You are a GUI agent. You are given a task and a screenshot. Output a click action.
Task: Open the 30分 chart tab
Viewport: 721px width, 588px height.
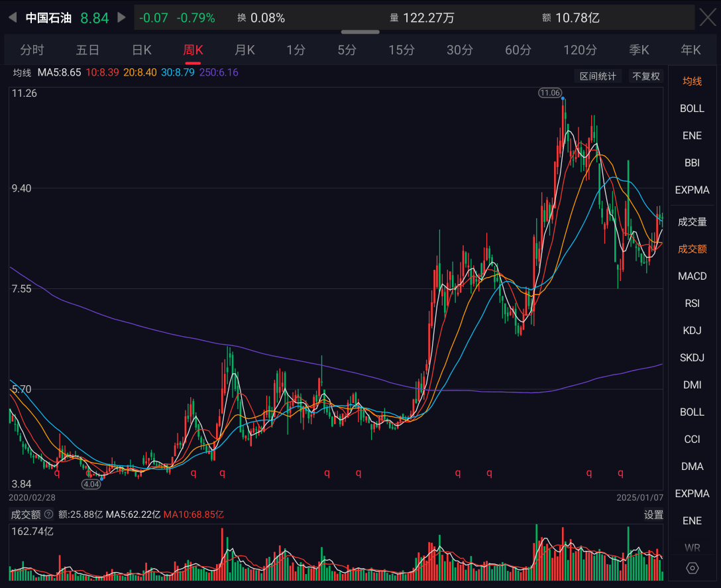[460, 50]
